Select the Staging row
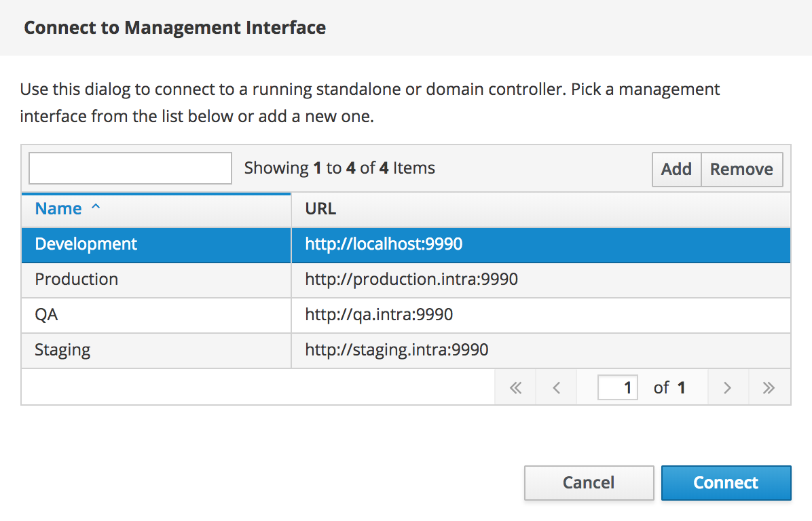 point(406,350)
